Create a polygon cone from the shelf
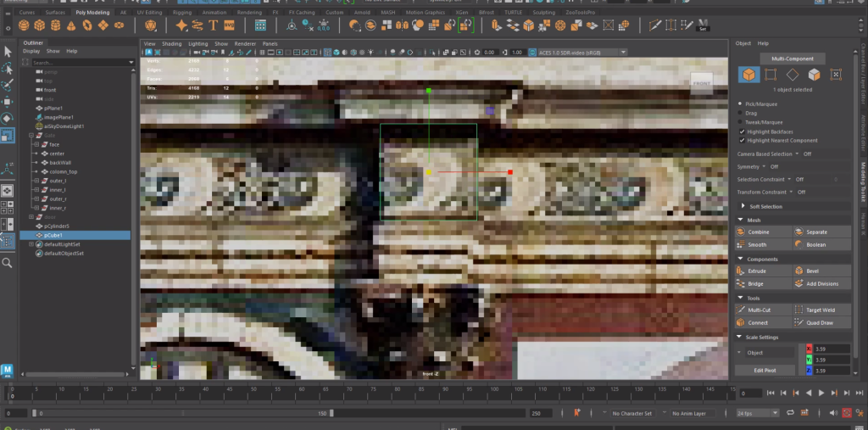 (x=71, y=25)
